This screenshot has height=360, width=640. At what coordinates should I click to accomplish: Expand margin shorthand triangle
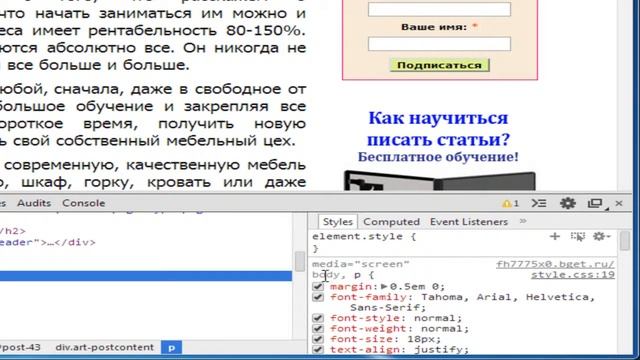384,286
